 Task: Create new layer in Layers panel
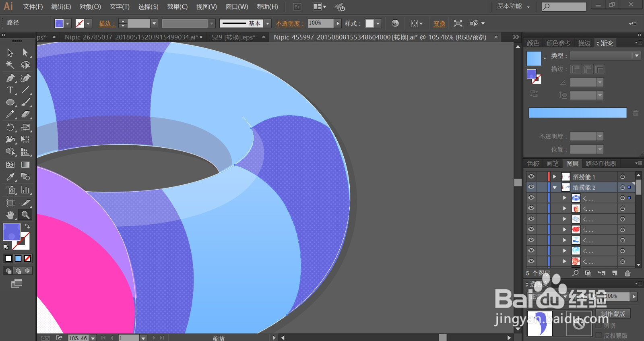(615, 273)
